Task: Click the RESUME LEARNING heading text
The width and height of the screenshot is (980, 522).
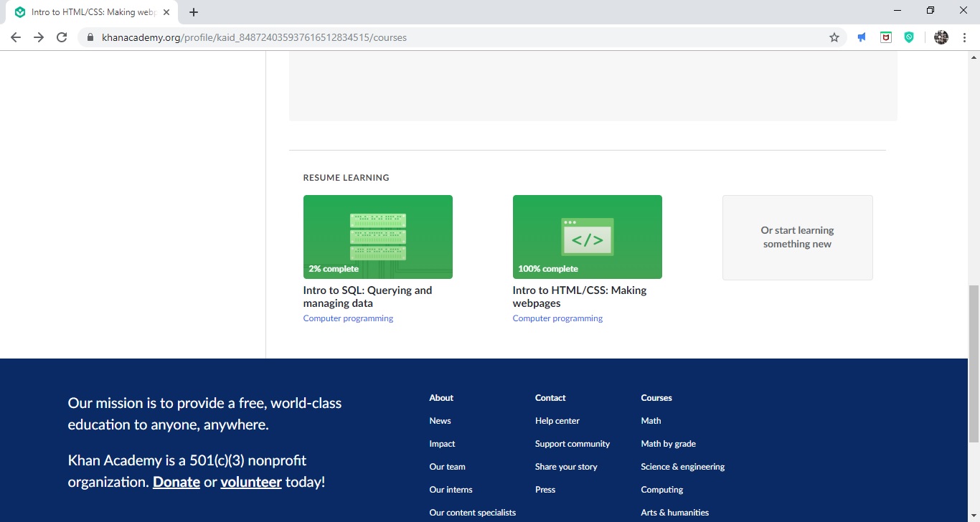Action: tap(347, 178)
